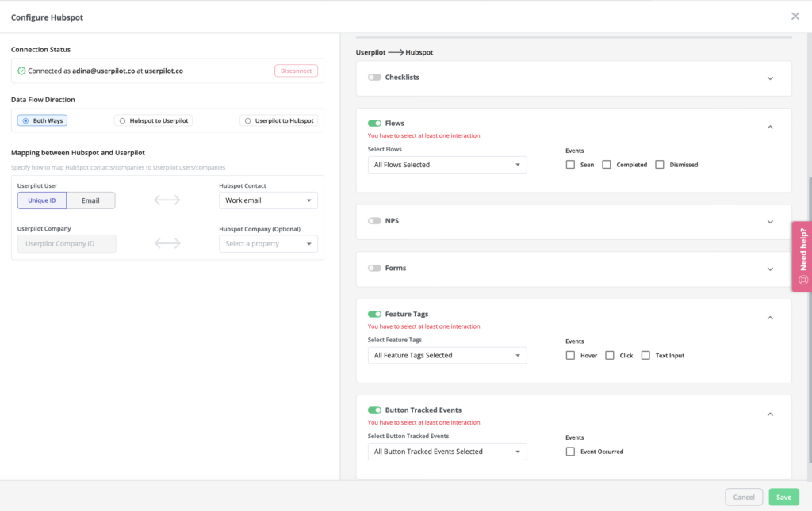Click the company mapping double arrow icon
The width and height of the screenshot is (812, 511).
coord(167,243)
